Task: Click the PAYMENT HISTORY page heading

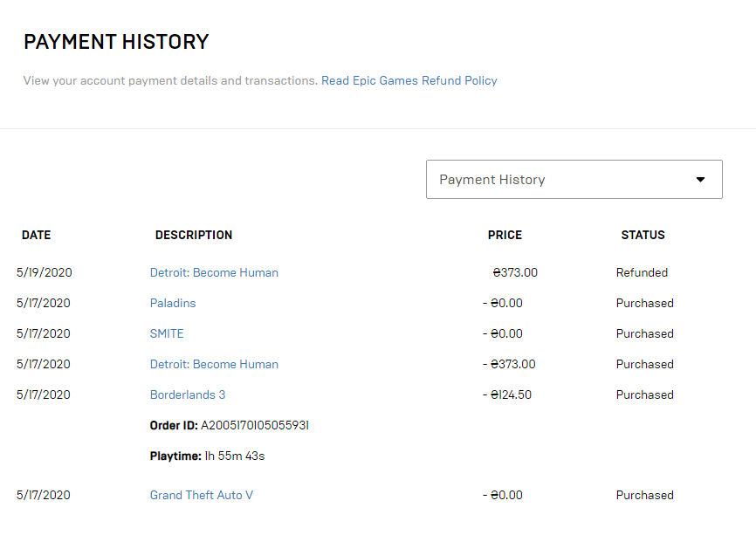Action: [116, 42]
